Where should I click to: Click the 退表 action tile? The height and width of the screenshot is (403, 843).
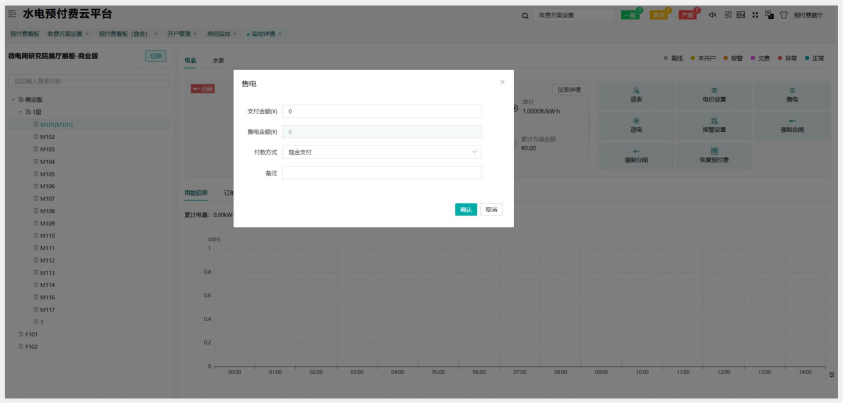point(636,96)
